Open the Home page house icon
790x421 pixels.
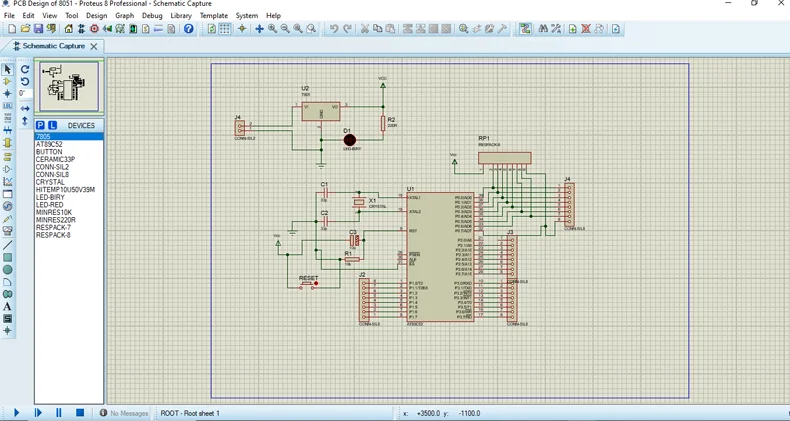point(69,29)
